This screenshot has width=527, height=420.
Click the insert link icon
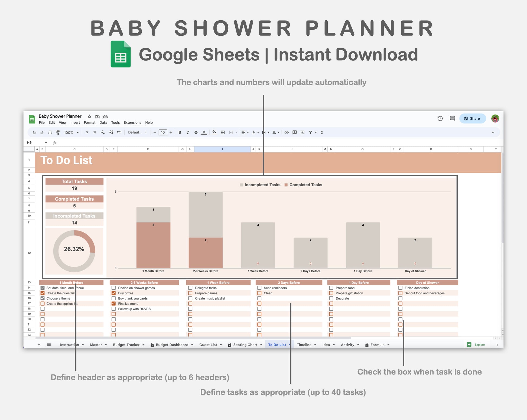[x=287, y=132]
